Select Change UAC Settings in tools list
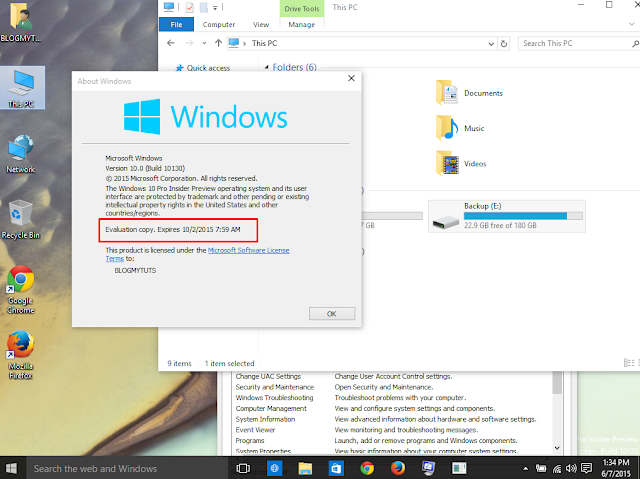Viewport: 640px width, 479px height. (x=268, y=376)
